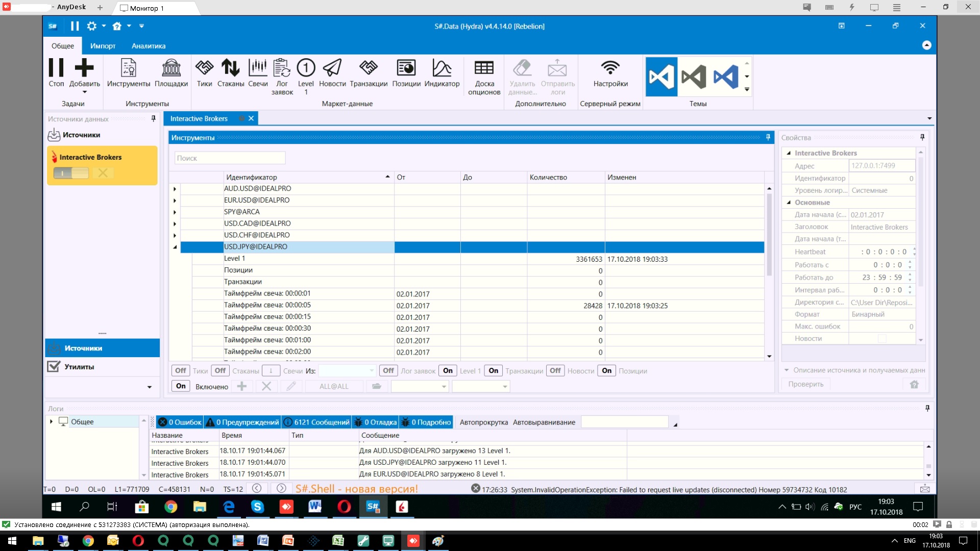Toggle Позиции On switch

pos(607,371)
